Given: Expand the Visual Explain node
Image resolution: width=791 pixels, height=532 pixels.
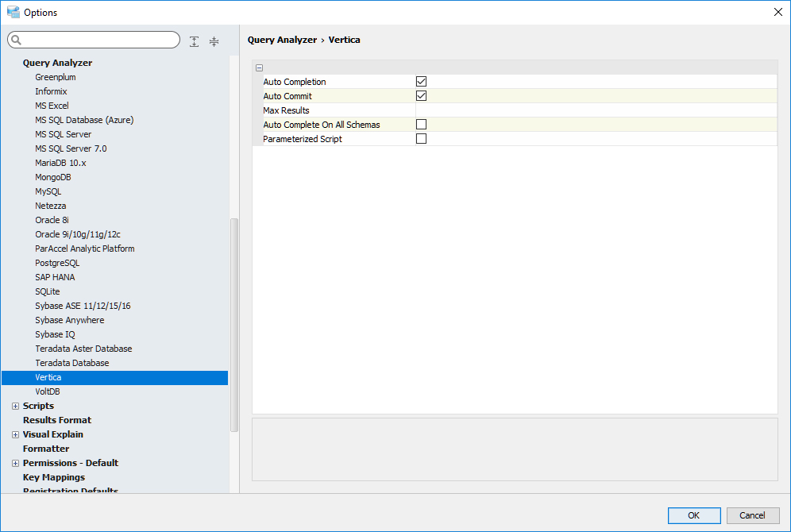Looking at the screenshot, I should (x=15, y=434).
